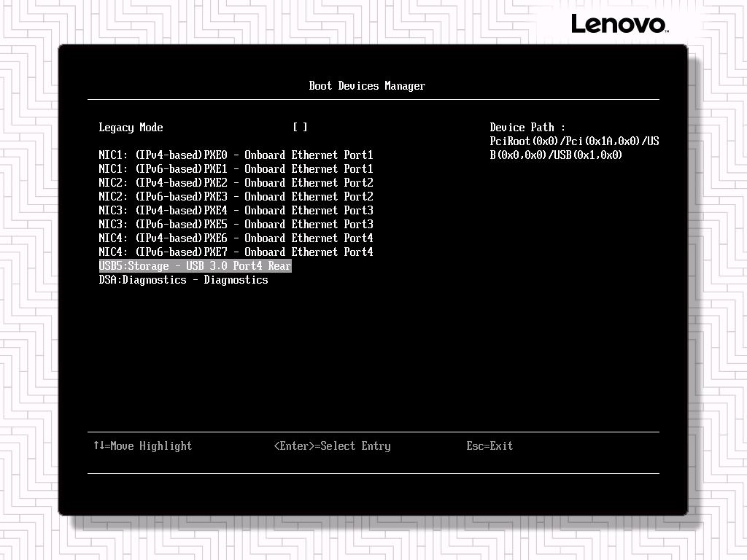Pick NIC3 IPv4-based PXE4 Ethernet Port3
Screen dimensions: 747x560
coord(236,211)
